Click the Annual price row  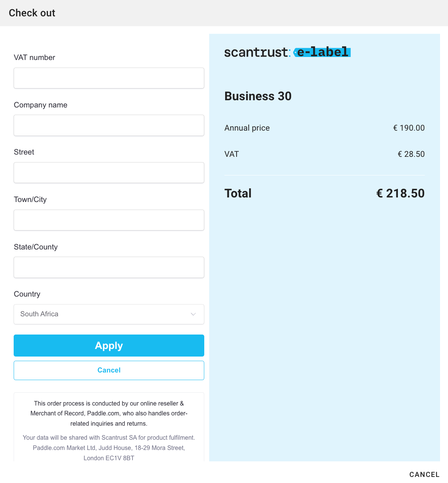tap(247, 128)
